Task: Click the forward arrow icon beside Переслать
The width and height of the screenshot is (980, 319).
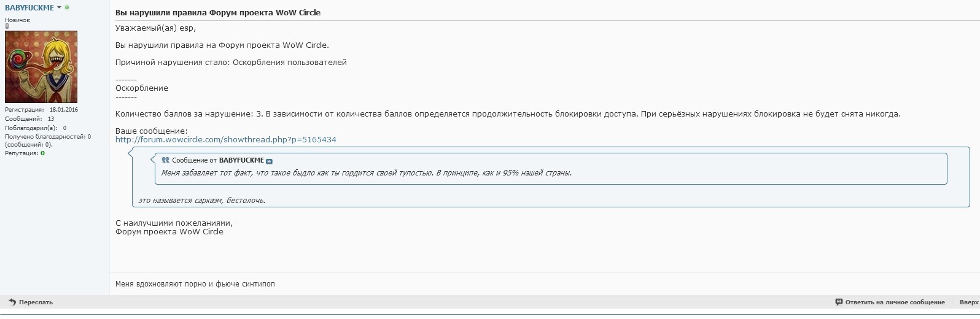Action: click(x=12, y=302)
